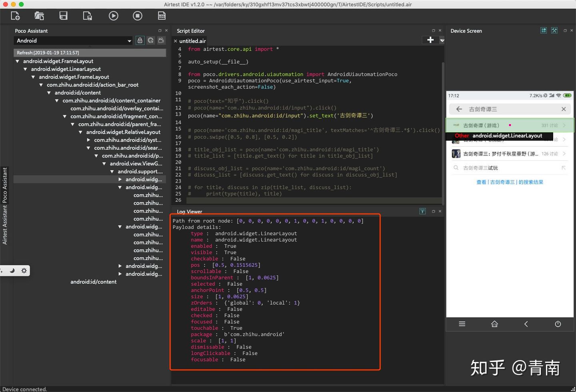Toggle the Poco inspector pointer icon
Viewport: 576px width, 392px height.
coord(151,40)
